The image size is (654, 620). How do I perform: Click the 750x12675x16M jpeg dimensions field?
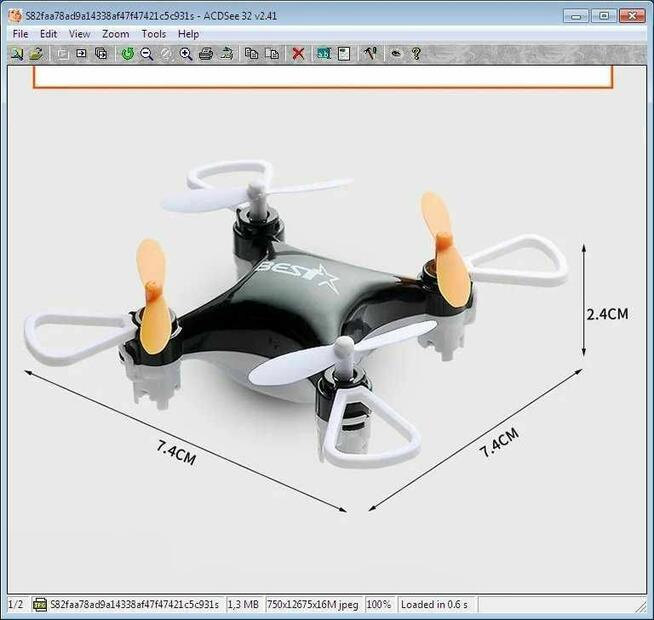(x=313, y=605)
